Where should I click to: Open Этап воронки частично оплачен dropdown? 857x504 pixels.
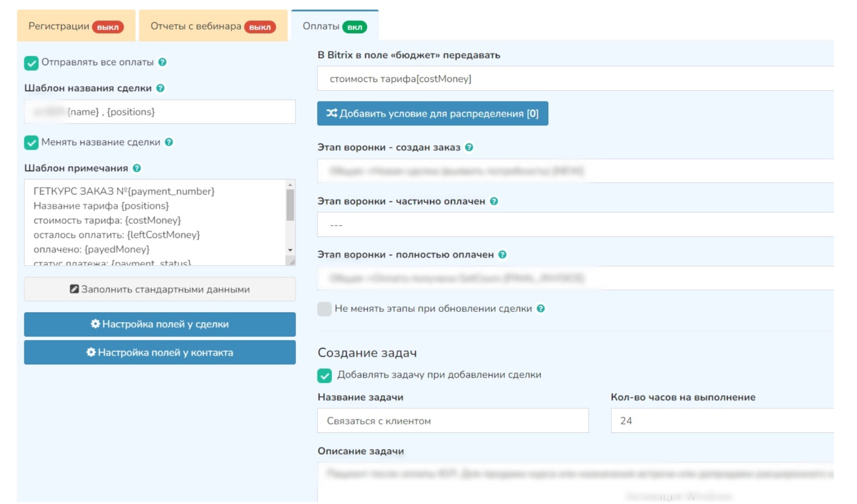pos(573,225)
